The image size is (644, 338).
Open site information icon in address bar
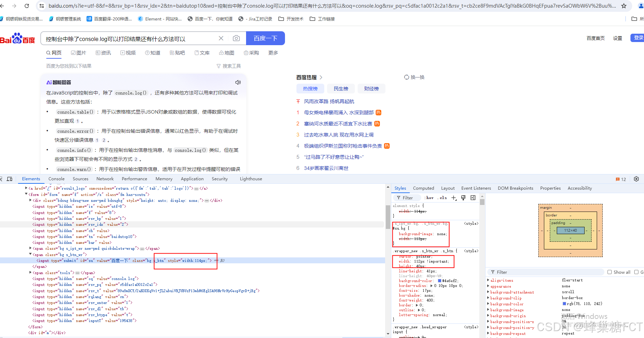[42, 6]
